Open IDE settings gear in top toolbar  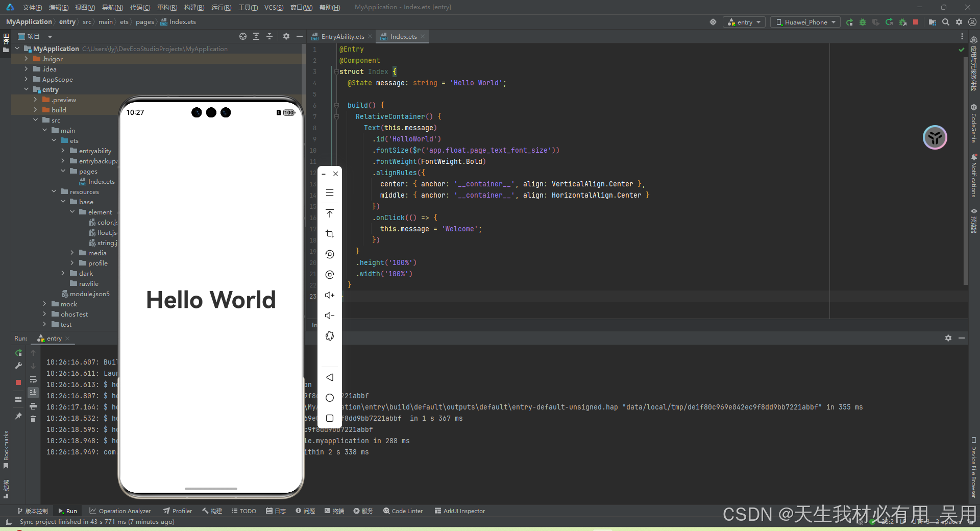click(x=959, y=22)
